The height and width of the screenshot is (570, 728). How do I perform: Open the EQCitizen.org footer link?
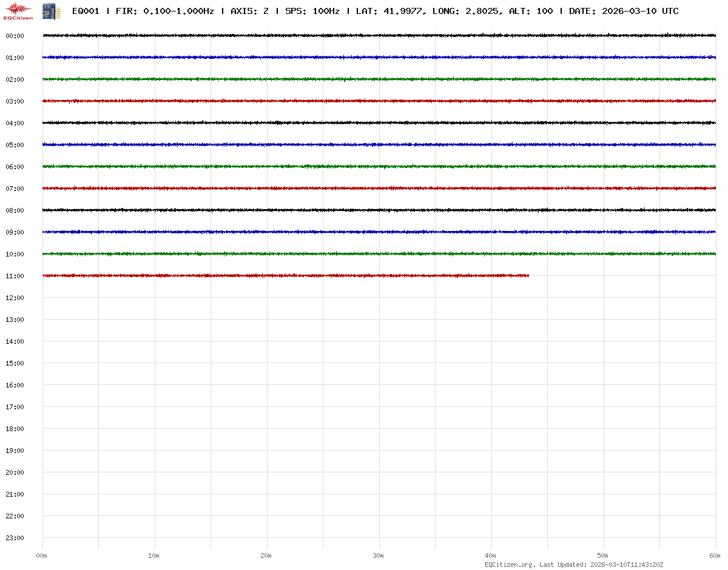[x=510, y=565]
